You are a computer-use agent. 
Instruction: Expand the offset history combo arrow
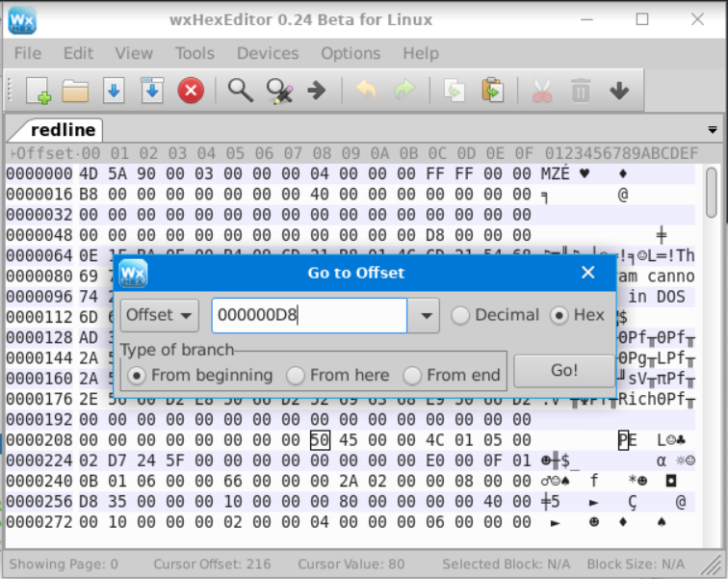point(424,316)
